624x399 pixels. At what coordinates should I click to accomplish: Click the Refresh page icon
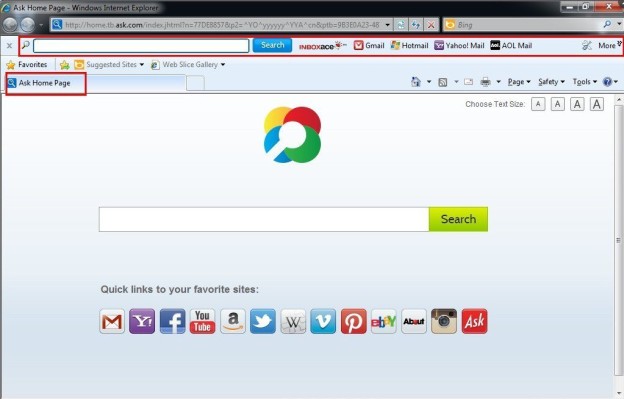point(416,25)
